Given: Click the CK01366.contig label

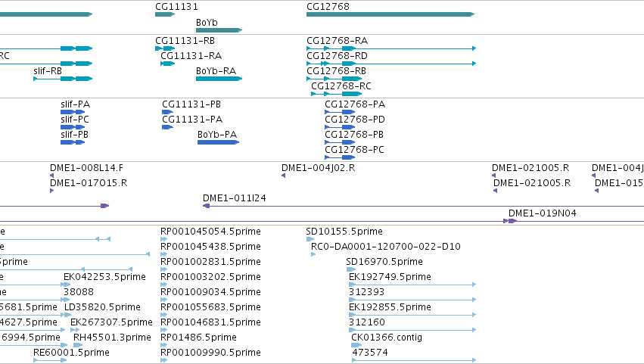Looking at the screenshot, I should click(387, 338).
